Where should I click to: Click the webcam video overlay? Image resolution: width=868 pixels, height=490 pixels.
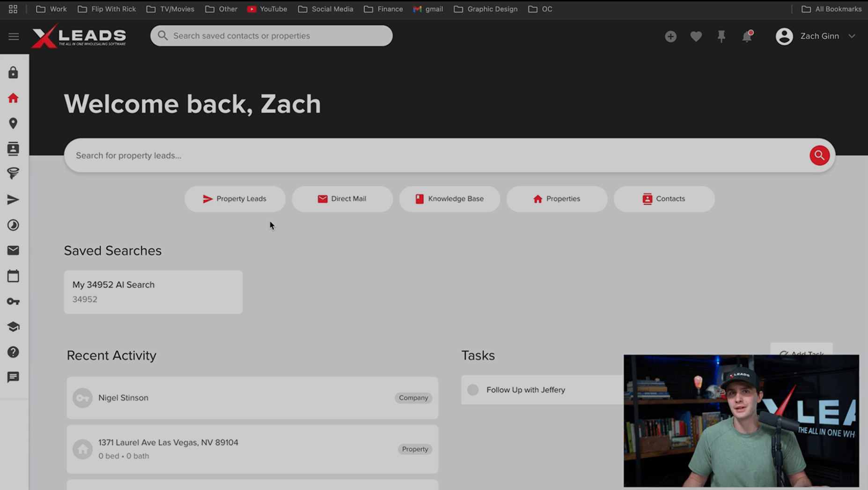(741, 421)
